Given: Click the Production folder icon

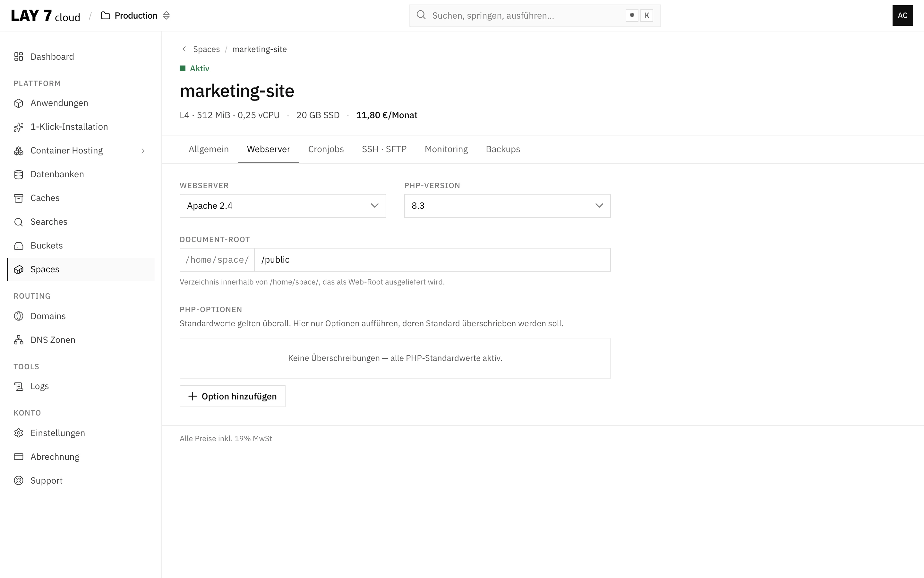Looking at the screenshot, I should tap(105, 16).
